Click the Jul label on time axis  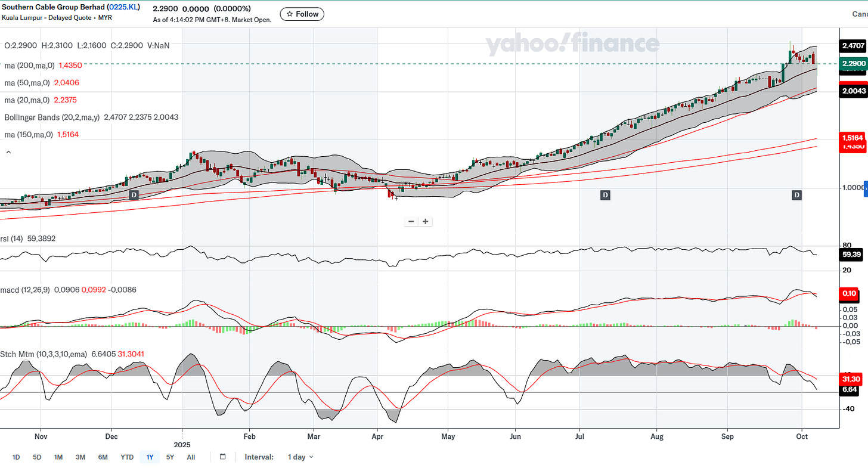point(579,436)
